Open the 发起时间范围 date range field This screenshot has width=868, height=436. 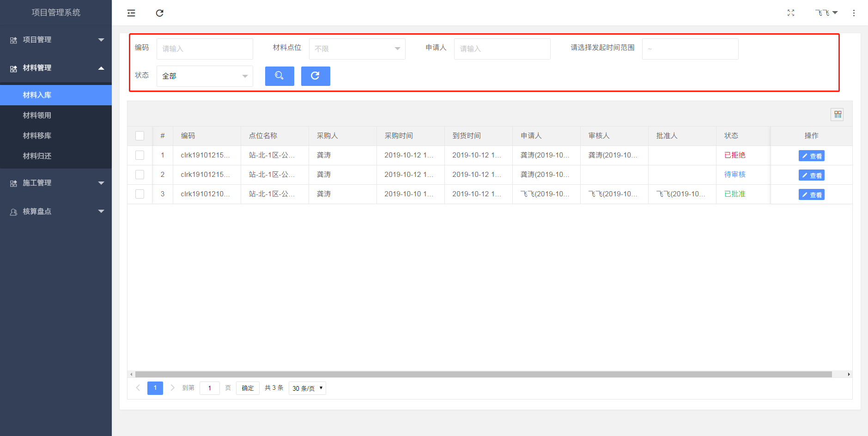(x=690, y=48)
